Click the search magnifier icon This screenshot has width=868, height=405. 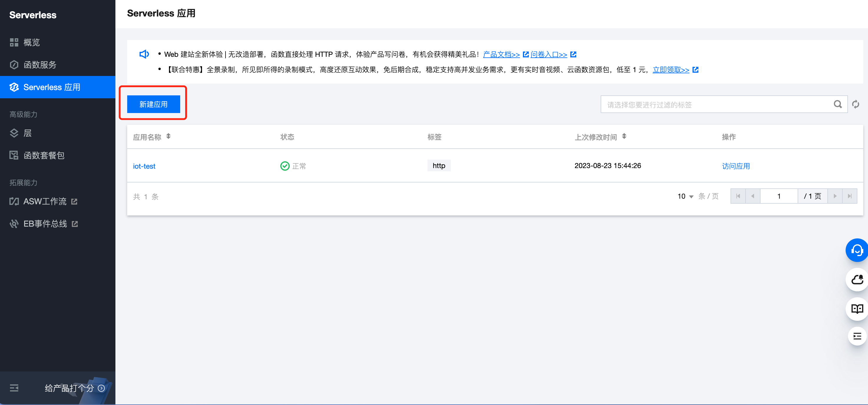837,104
